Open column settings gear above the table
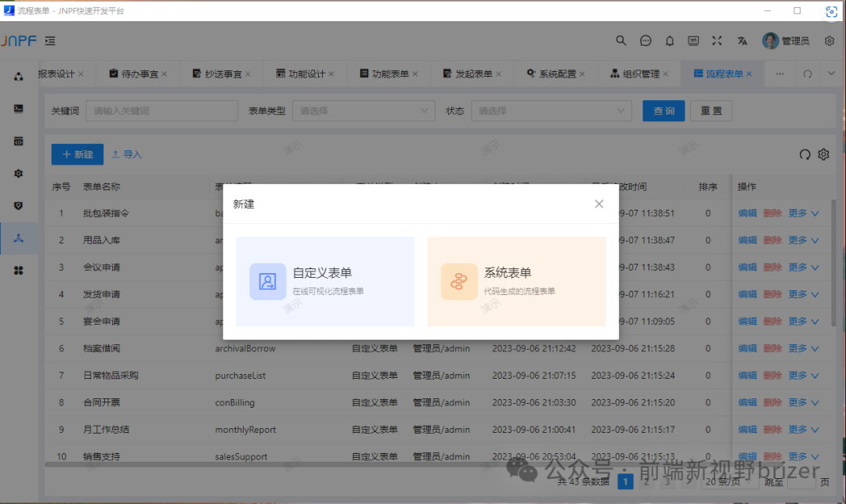This screenshot has width=846, height=504. (x=823, y=154)
